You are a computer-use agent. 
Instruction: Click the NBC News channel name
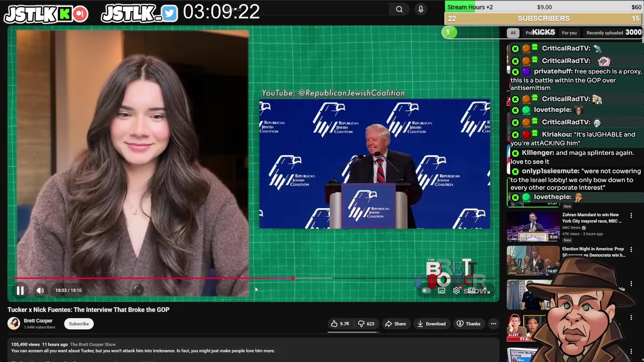pos(571,228)
